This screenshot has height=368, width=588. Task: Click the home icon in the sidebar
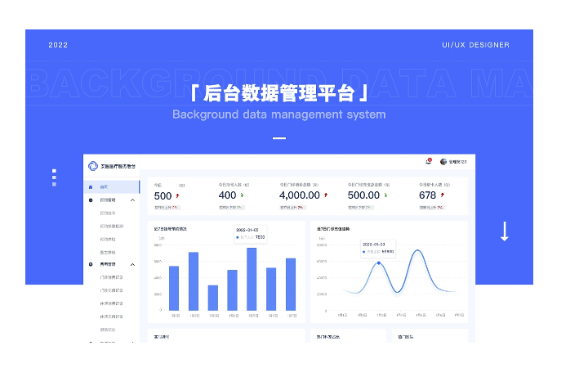click(91, 187)
